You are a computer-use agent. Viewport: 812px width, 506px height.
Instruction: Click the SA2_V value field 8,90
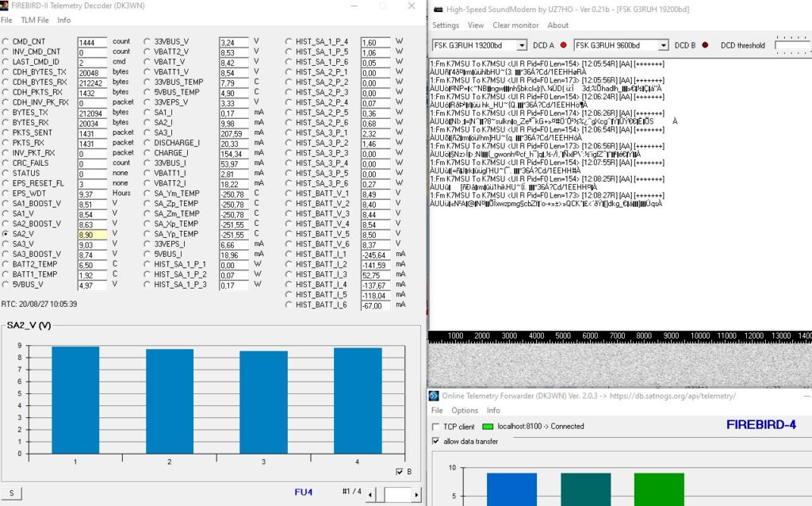92,235
